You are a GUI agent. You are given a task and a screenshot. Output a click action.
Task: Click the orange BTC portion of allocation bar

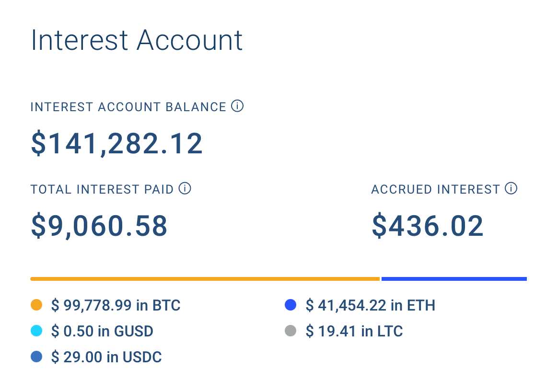coord(205,279)
